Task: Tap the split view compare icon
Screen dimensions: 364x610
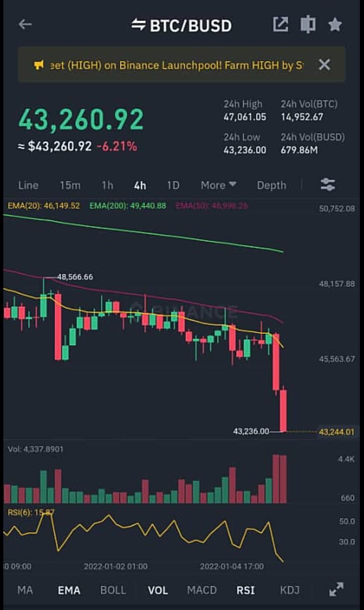Action: pos(308,24)
